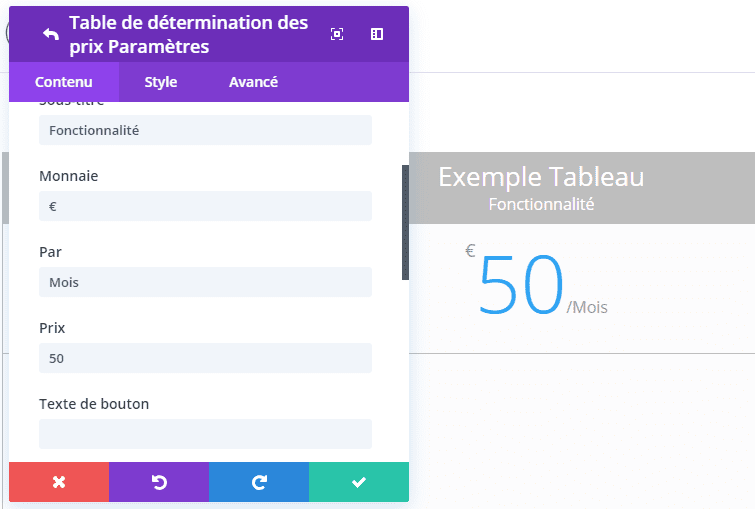Click the large blue 50 price in preview
Image resolution: width=755 pixels, height=509 pixels.
tap(521, 287)
